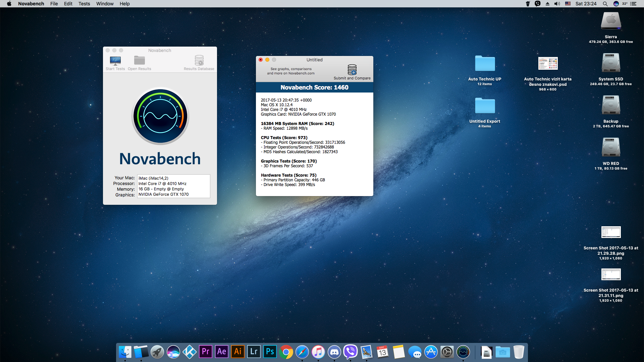This screenshot has width=644, height=362.
Task: Click Submit and Compare in results window
Action: 352,72
